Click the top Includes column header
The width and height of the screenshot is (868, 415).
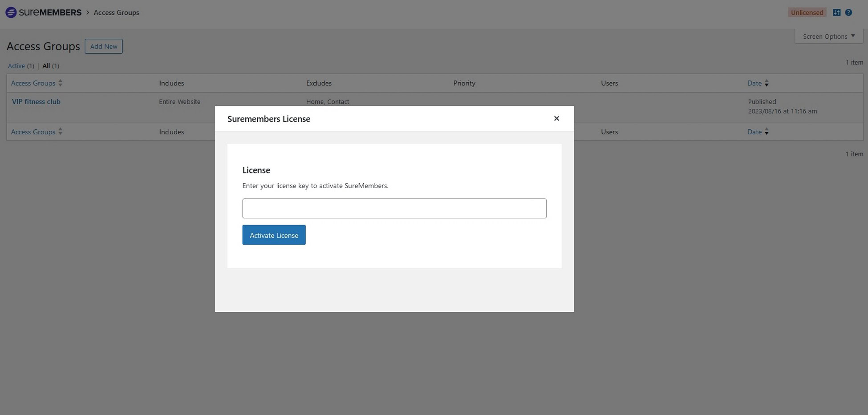[171, 83]
